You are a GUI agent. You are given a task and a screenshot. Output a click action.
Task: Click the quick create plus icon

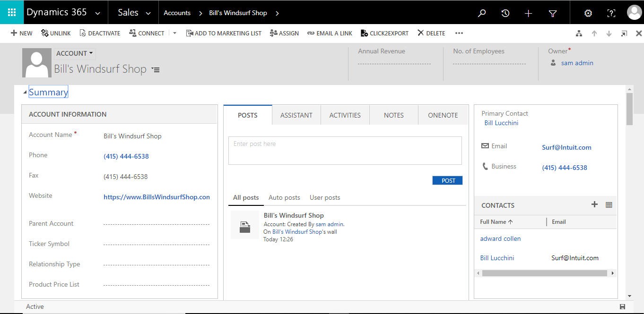[x=529, y=13]
